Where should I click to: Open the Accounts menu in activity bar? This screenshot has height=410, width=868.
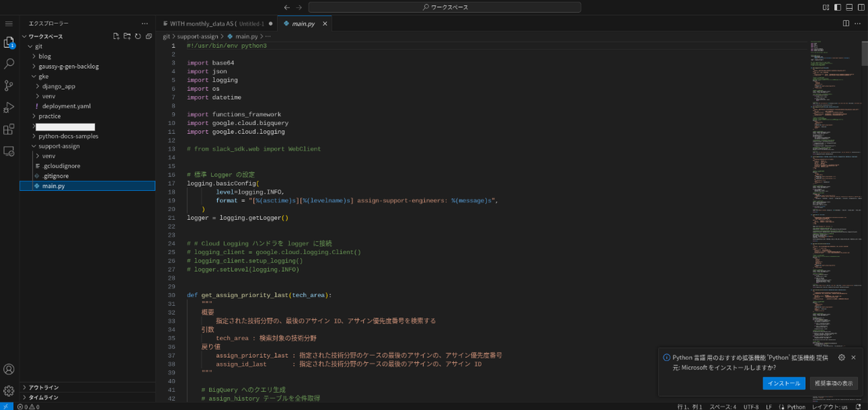click(9, 370)
